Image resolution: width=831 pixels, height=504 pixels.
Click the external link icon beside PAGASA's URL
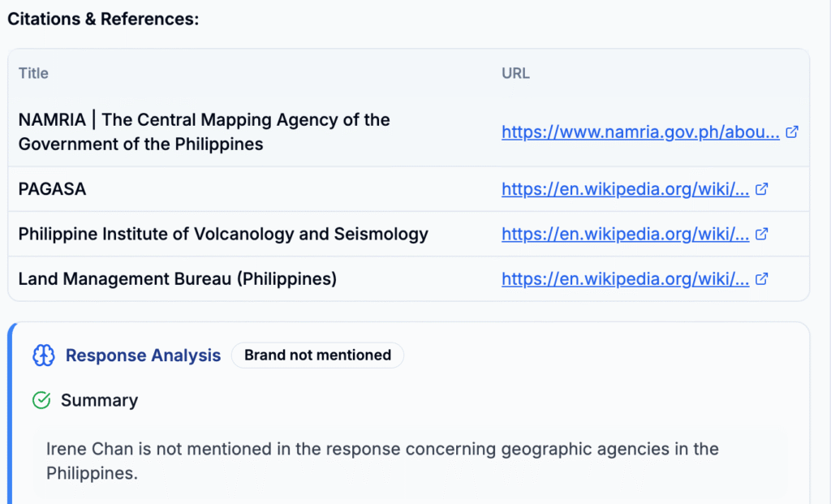click(761, 188)
